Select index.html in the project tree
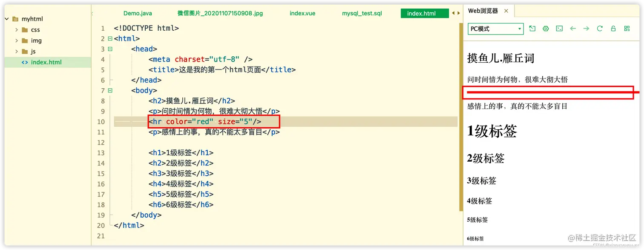The image size is (644, 250). [48, 62]
